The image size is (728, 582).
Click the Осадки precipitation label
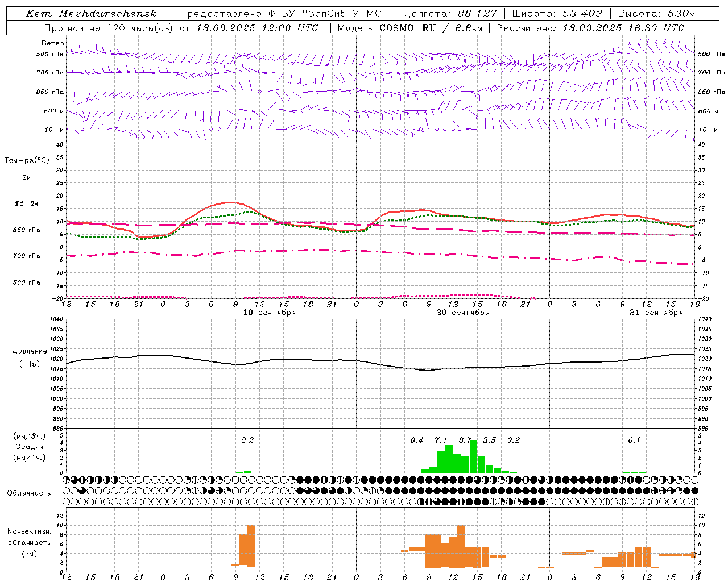click(x=30, y=447)
